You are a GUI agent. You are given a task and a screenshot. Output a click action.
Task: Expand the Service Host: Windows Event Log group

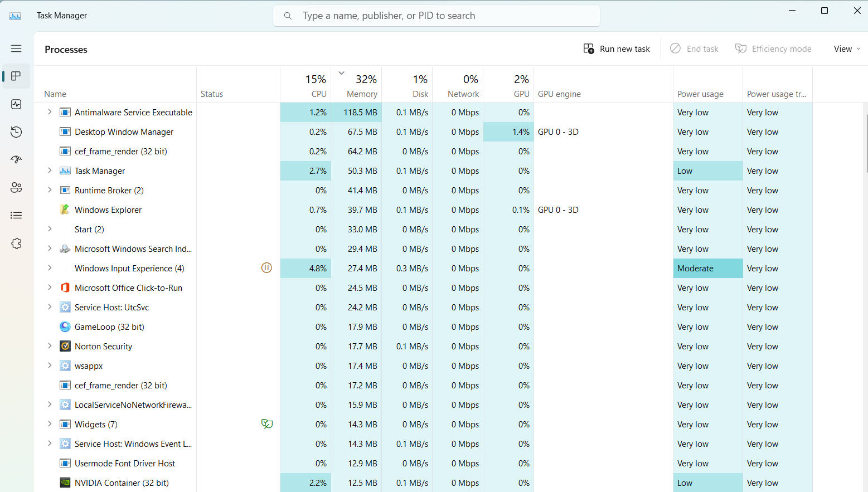(x=50, y=444)
